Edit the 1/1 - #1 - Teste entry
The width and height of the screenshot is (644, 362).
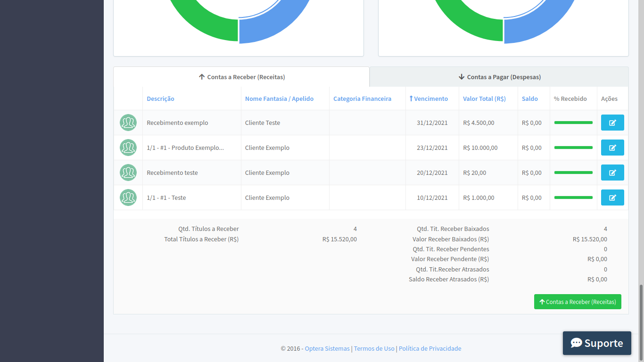click(612, 197)
